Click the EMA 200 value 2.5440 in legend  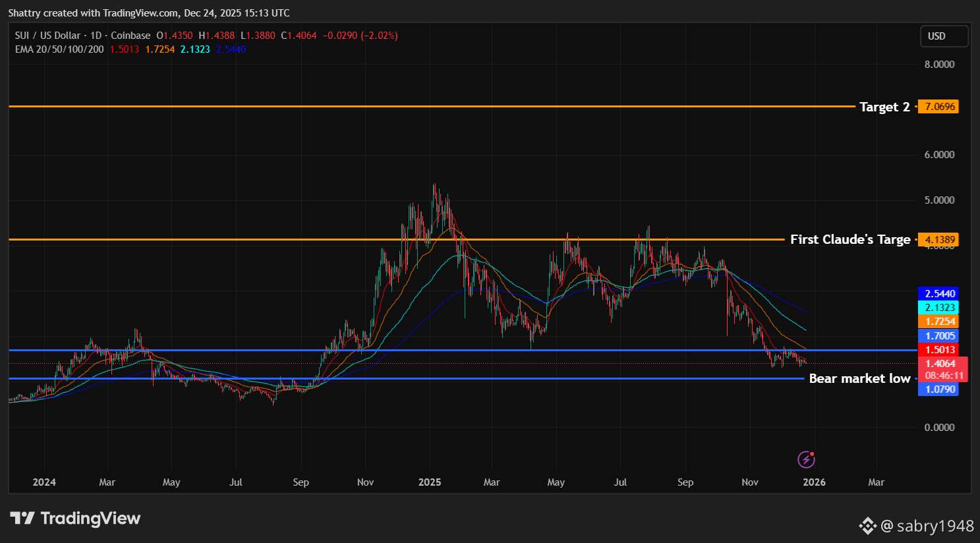coord(231,49)
